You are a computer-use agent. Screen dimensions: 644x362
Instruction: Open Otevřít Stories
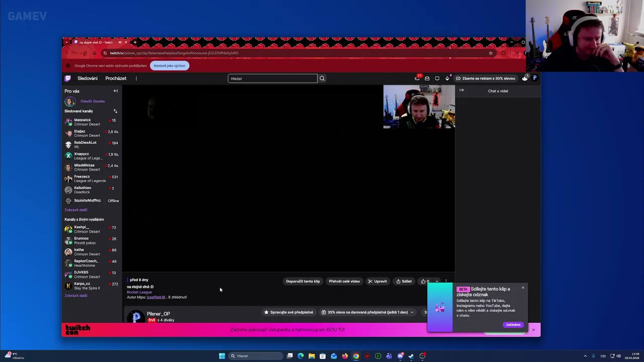93,101
